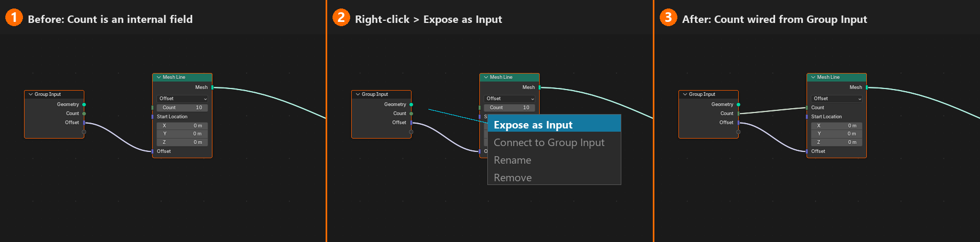
Task: Select the Mesh Line node title in the After panel
Action: tap(828, 77)
